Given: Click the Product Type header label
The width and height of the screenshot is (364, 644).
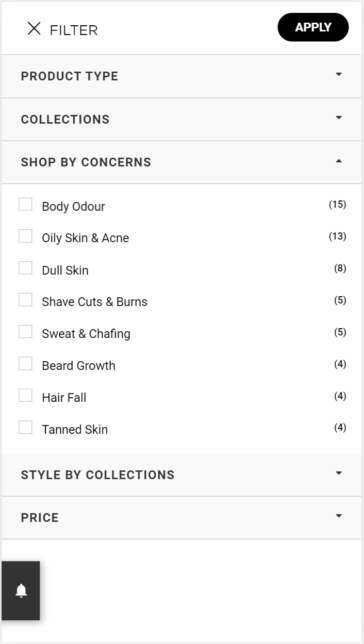Looking at the screenshot, I should coord(70,76).
